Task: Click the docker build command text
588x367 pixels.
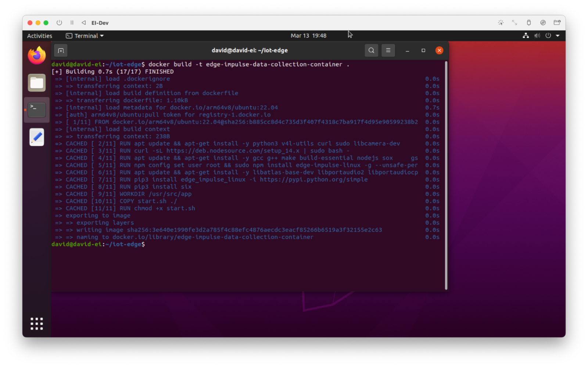Action: click(249, 64)
